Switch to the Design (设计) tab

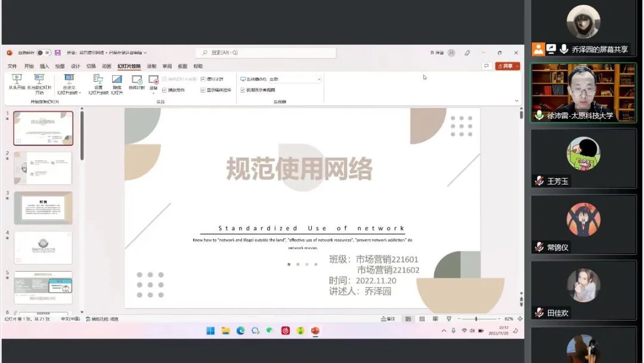[x=76, y=66]
